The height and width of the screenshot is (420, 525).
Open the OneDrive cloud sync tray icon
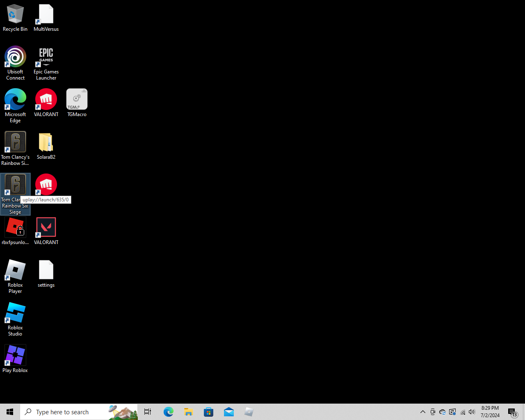(443, 412)
